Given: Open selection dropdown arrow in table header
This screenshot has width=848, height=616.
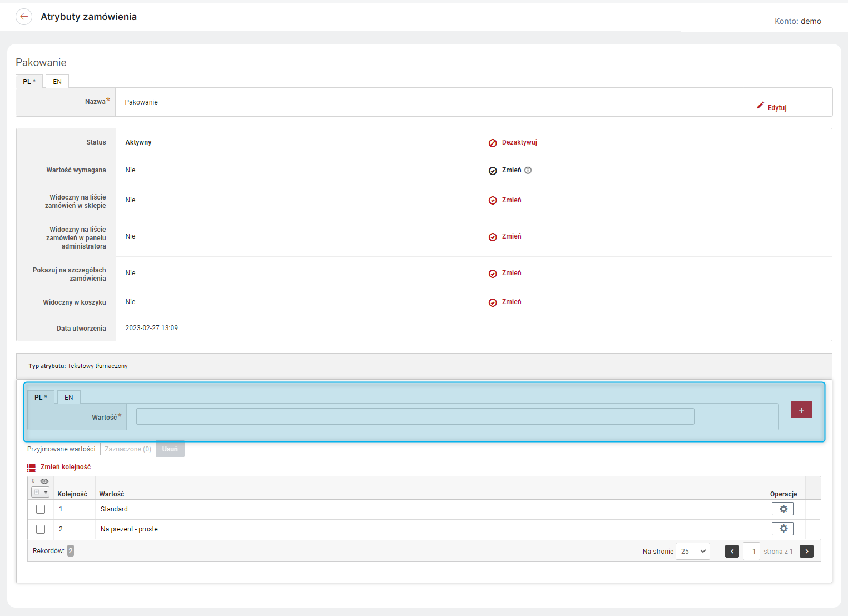Looking at the screenshot, I should coord(46,492).
